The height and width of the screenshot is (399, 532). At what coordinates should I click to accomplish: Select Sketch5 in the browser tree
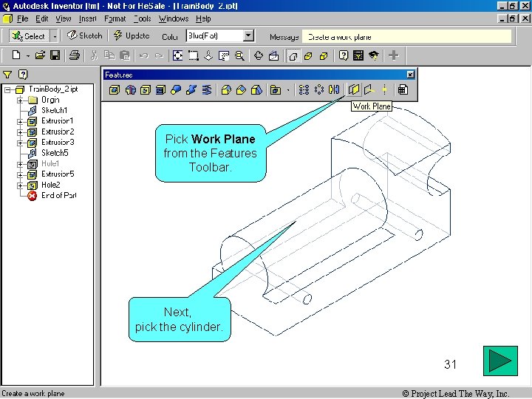55,153
